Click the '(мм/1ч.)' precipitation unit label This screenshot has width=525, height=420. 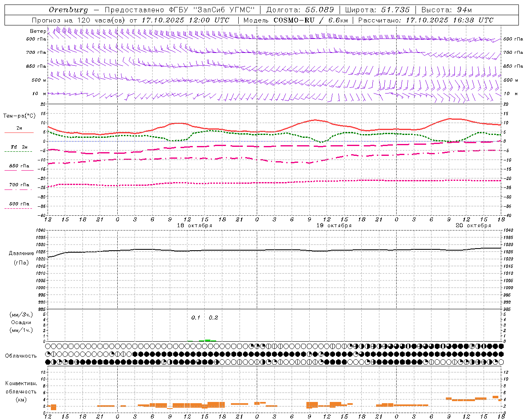pos(21,330)
